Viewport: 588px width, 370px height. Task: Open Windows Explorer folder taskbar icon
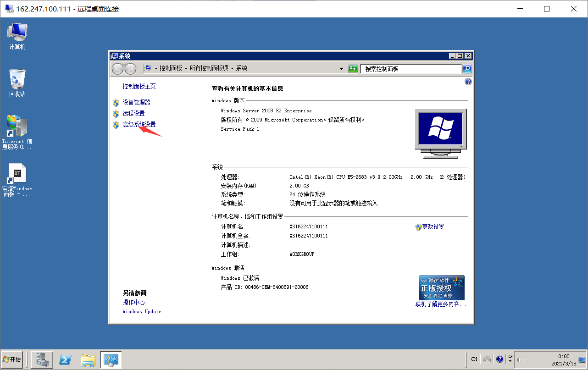(x=88, y=360)
